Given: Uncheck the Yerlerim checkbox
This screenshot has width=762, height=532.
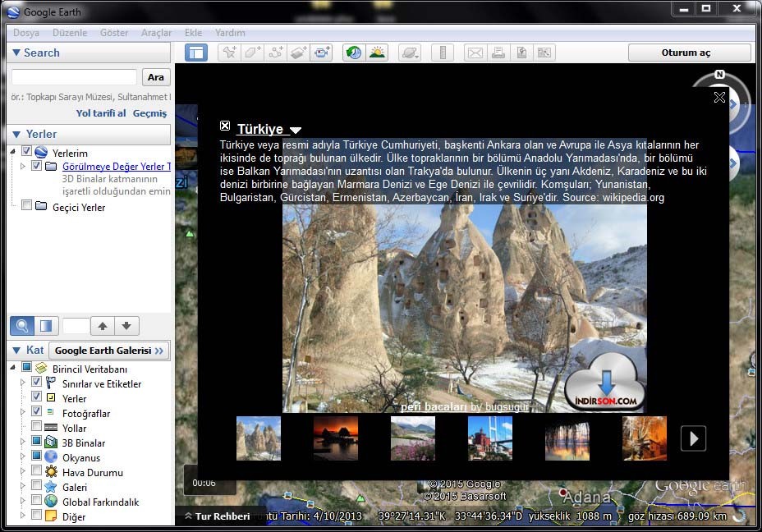Looking at the screenshot, I should tap(27, 150).
